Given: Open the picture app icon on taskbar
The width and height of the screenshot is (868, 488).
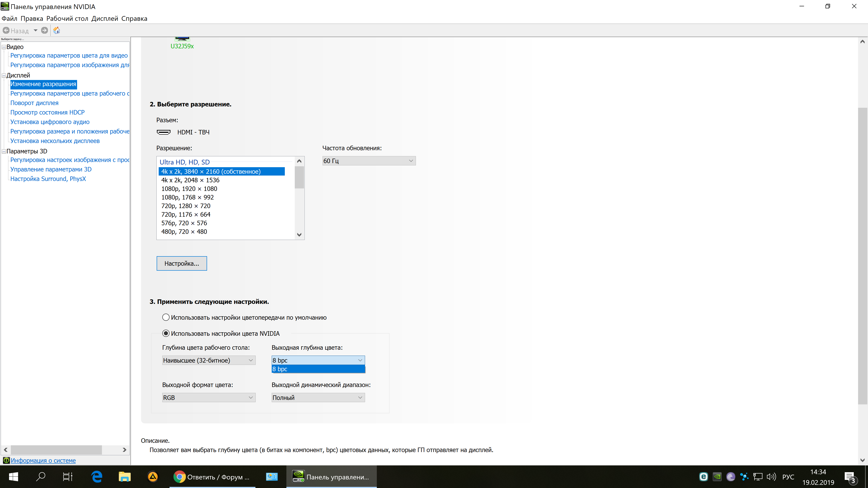Looking at the screenshot, I should click(271, 477).
